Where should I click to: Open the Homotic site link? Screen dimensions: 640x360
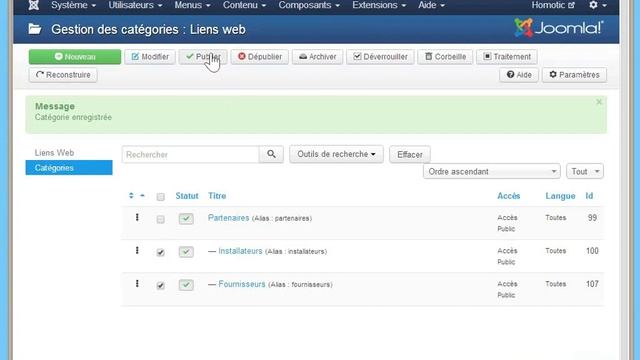pyautogui.click(x=553, y=5)
